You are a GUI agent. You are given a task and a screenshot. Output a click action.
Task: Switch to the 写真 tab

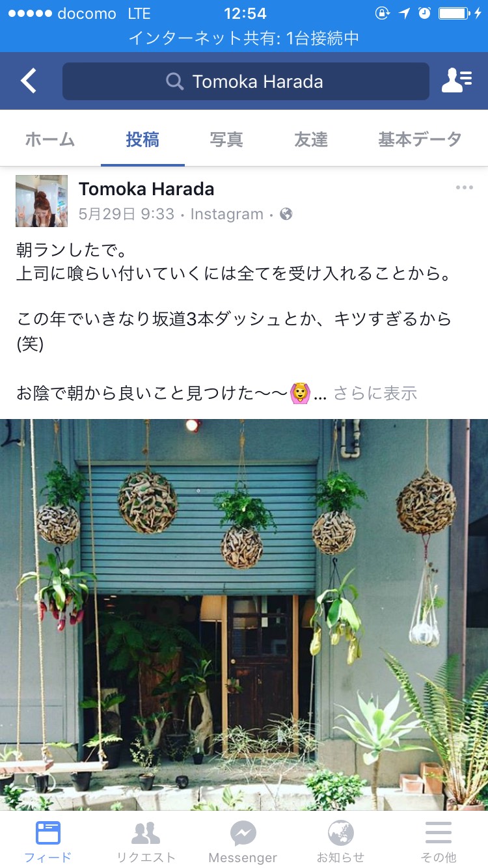point(226,139)
